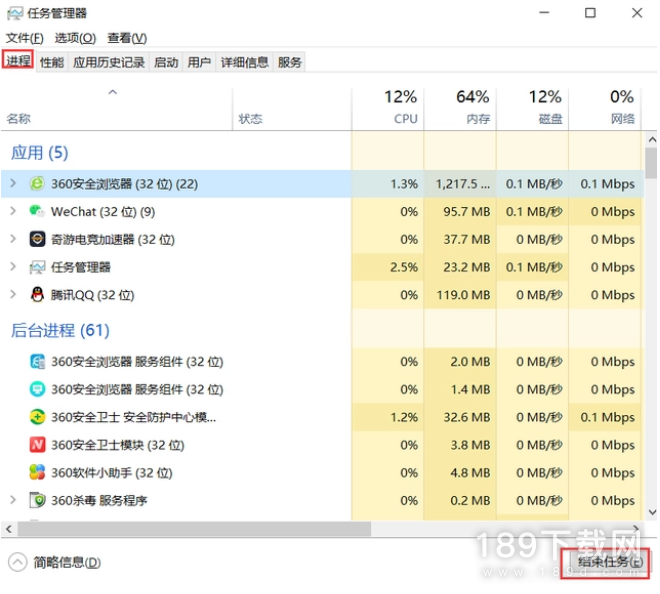
Task: Expand the WeChat (32 位) process group
Action: coord(13,211)
